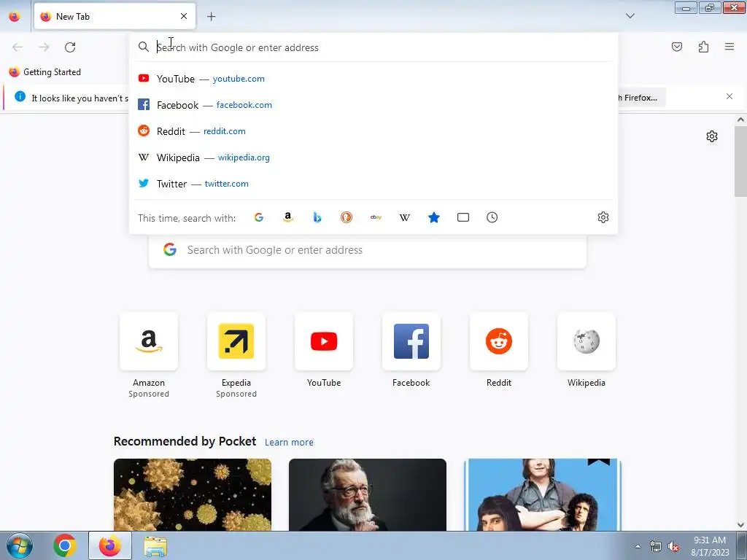
Task: Open Save to Pocket icon
Action: click(676, 47)
